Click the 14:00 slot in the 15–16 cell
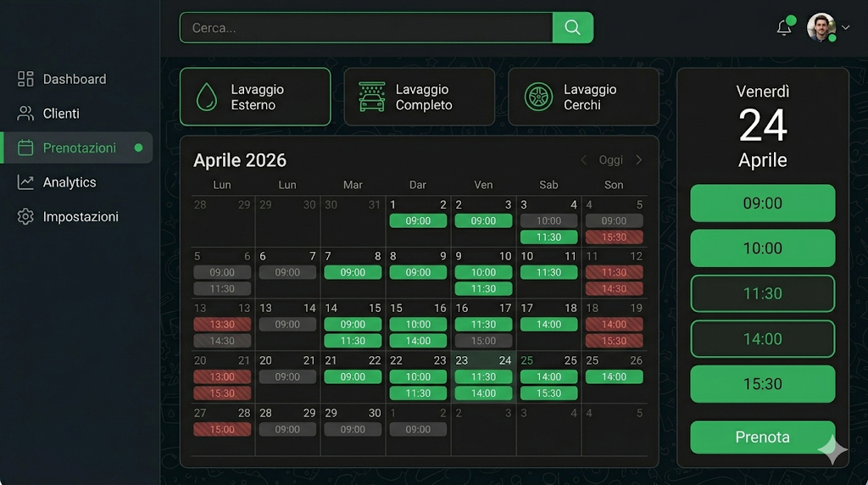Viewport: 868px width, 485px height. 418,341
